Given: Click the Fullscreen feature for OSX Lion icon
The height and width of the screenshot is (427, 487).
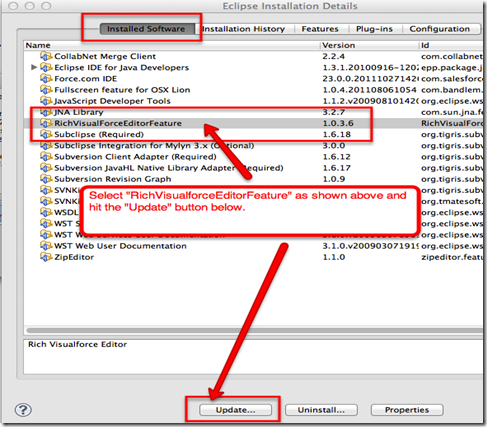Looking at the screenshot, I should pos(46,90).
